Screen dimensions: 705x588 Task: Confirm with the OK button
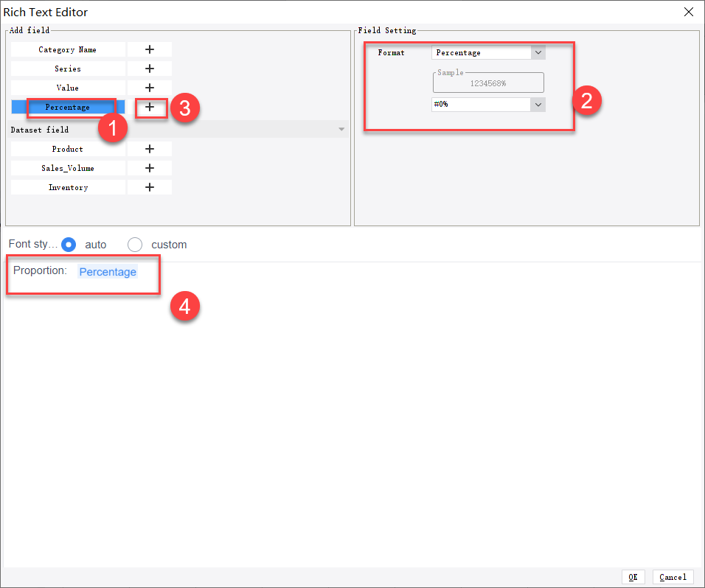click(633, 577)
